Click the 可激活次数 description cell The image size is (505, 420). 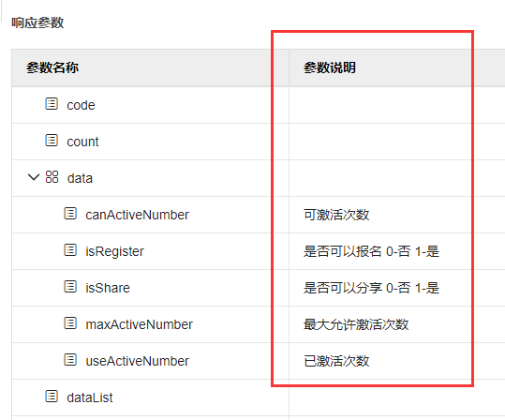[336, 215]
